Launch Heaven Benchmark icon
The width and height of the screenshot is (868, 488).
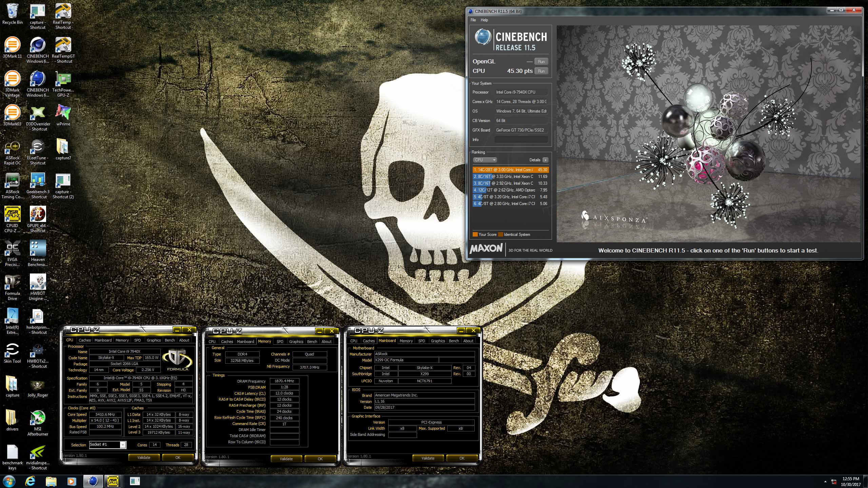[x=38, y=253]
